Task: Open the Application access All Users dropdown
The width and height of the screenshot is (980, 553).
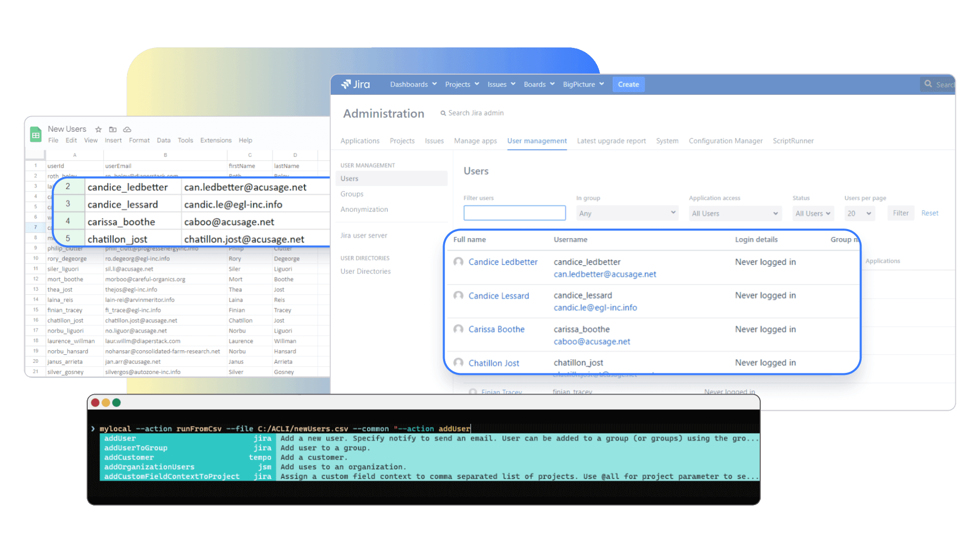Action: pos(734,213)
